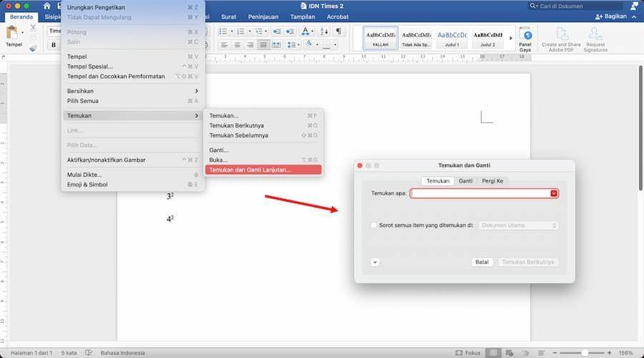Image resolution: width=644 pixels, height=358 pixels.
Task: Switch to outline view icon
Action: pyautogui.click(x=525, y=353)
